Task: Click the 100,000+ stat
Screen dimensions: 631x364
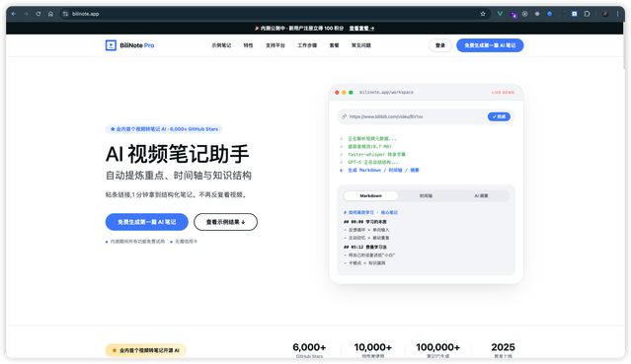Action: click(x=437, y=350)
